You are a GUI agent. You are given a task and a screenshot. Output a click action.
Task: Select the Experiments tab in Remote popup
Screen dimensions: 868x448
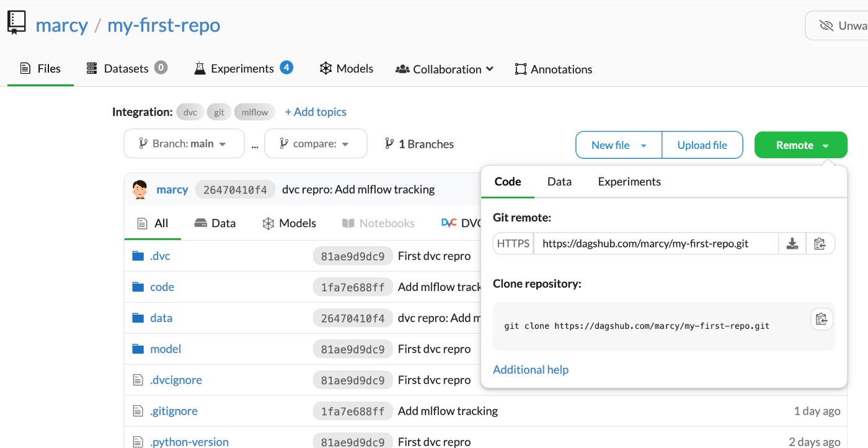click(x=629, y=182)
